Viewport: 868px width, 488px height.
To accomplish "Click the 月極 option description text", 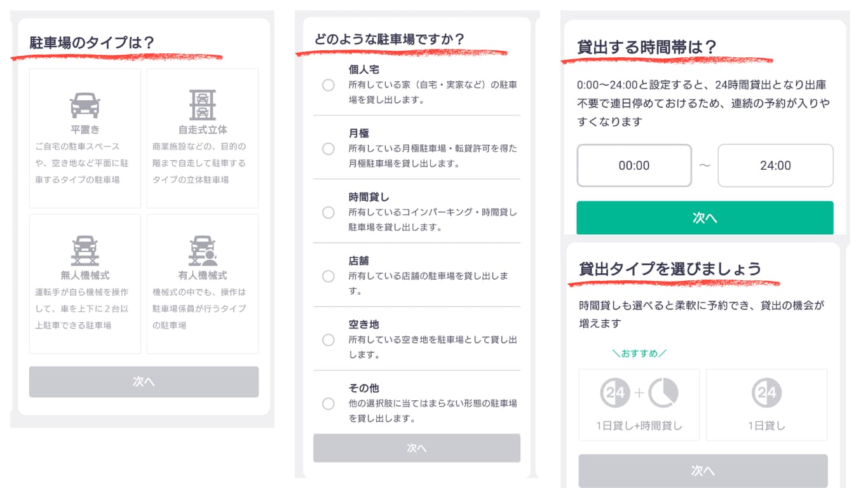I will click(433, 156).
